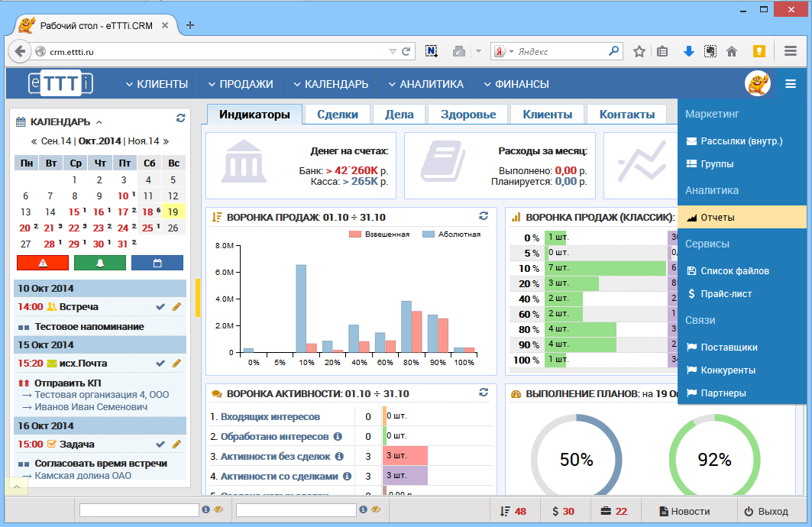Open the Входящих интересов link

pyautogui.click(x=270, y=417)
